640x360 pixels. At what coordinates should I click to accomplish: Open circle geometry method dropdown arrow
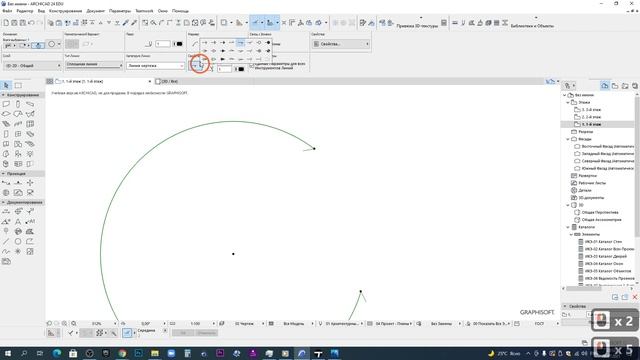59,44
